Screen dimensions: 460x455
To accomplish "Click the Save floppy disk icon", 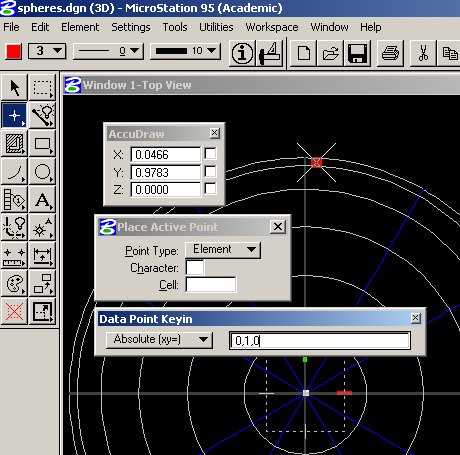I will (357, 53).
